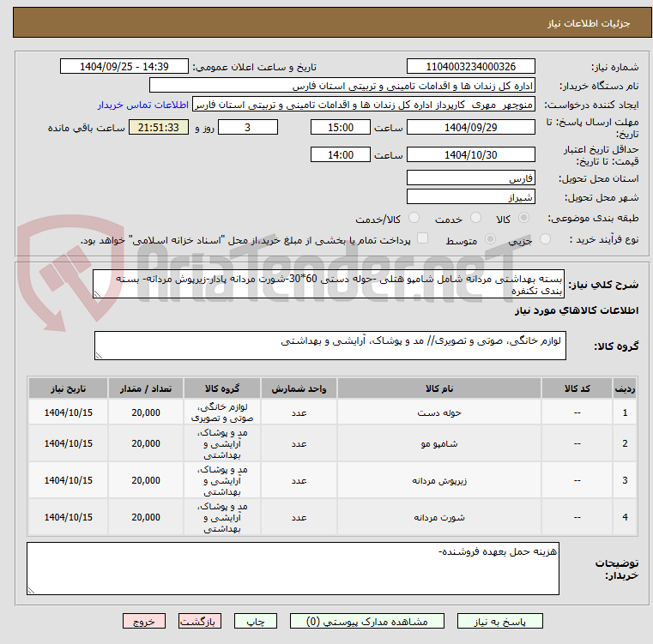Click the validity time 14:00 field
The width and height of the screenshot is (653, 644).
pos(341,155)
